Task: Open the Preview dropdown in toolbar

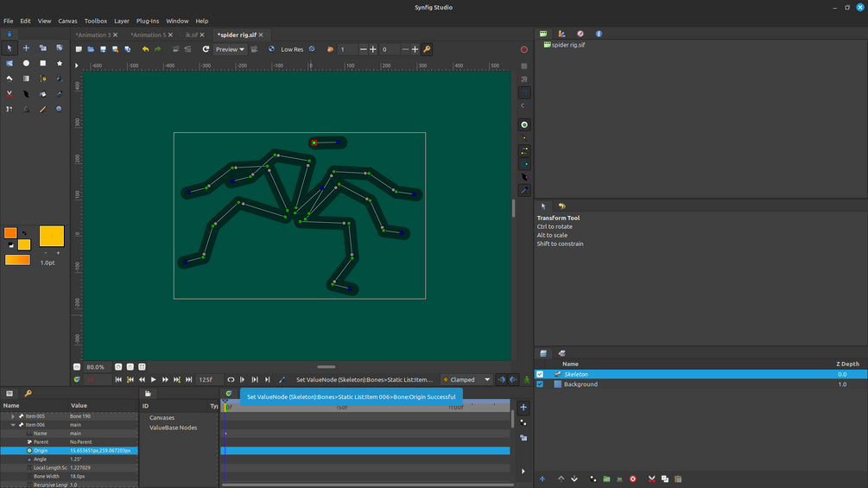Action: click(x=230, y=49)
